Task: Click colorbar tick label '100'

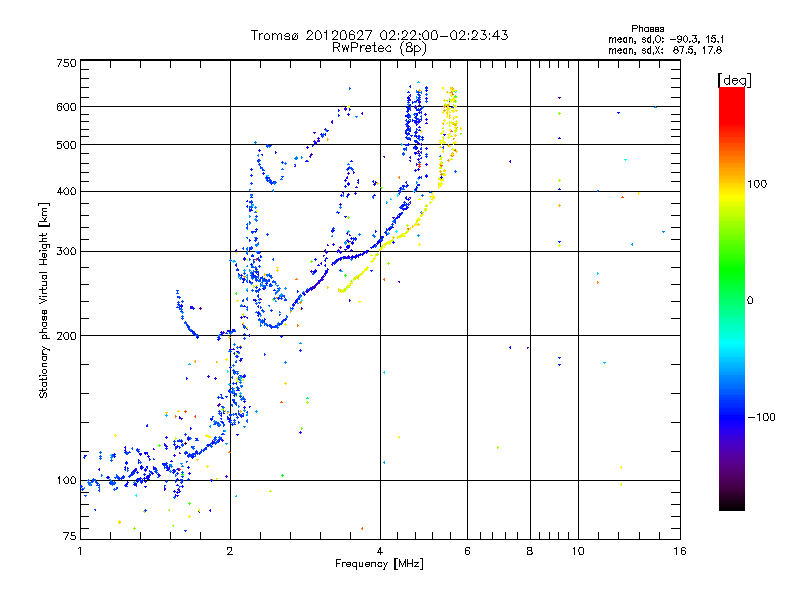Action: [757, 184]
